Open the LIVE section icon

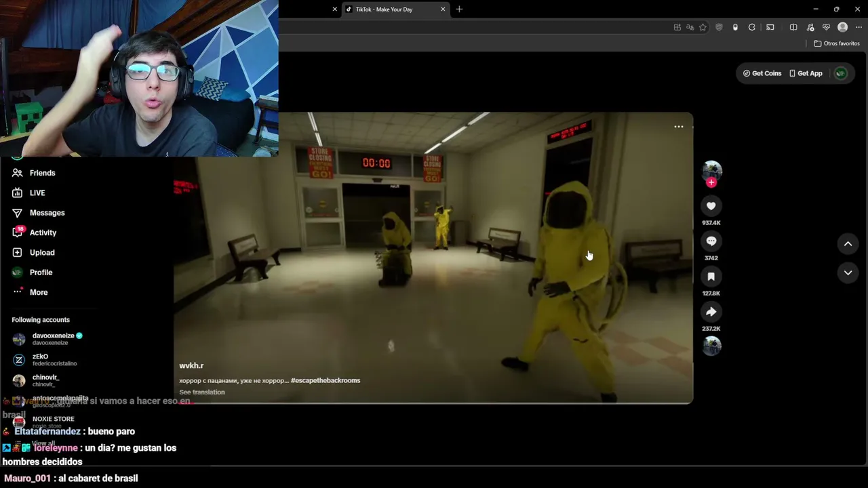click(18, 193)
